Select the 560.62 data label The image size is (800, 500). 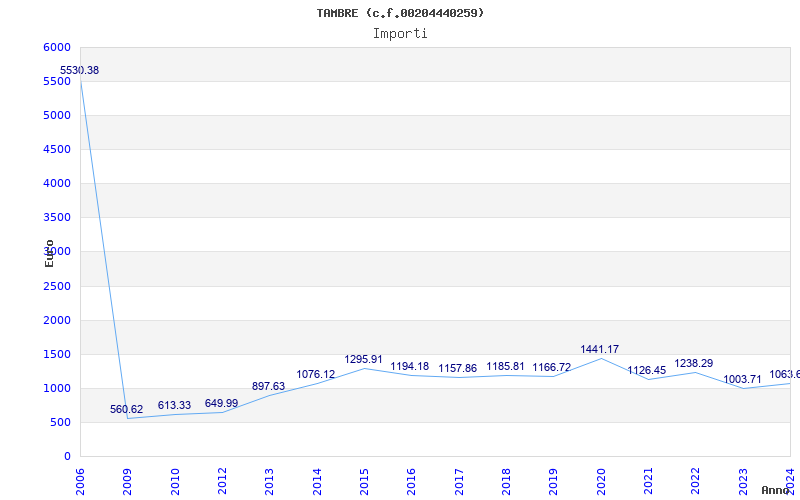pos(127,409)
